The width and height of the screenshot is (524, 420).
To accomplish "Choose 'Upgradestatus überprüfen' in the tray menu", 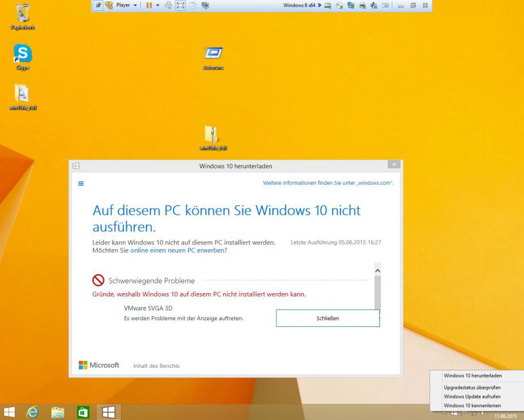I will click(x=472, y=388).
